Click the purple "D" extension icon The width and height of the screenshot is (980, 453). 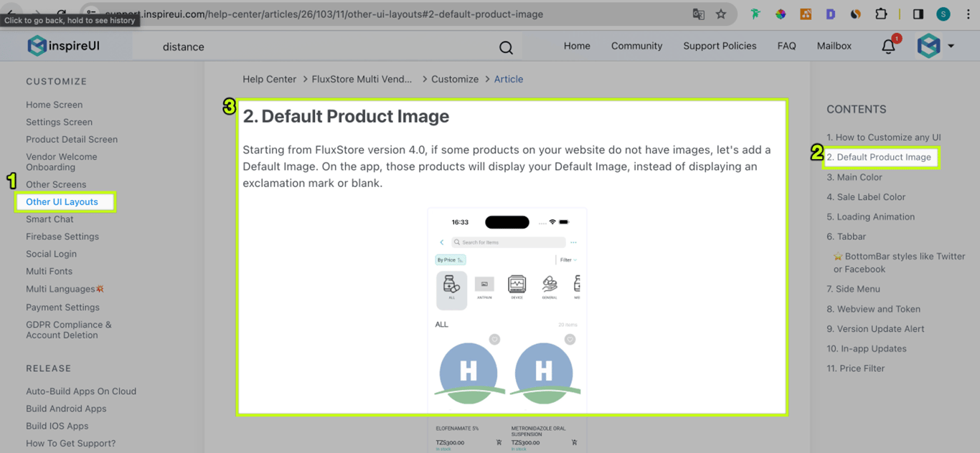click(830, 14)
